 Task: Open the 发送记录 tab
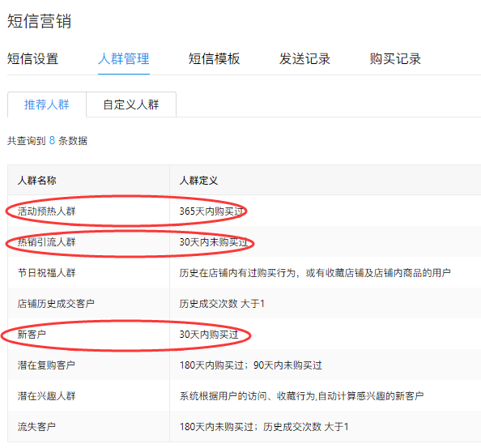(304, 58)
